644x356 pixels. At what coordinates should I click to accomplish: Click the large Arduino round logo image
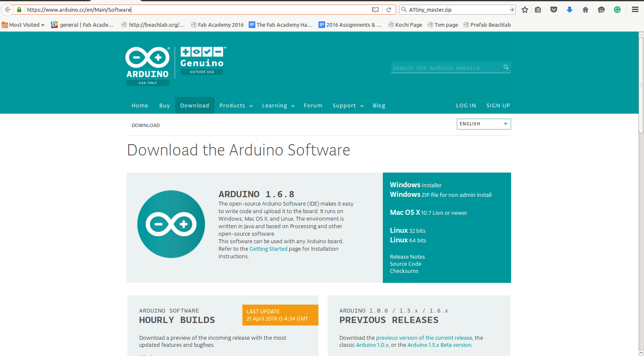[x=171, y=224]
